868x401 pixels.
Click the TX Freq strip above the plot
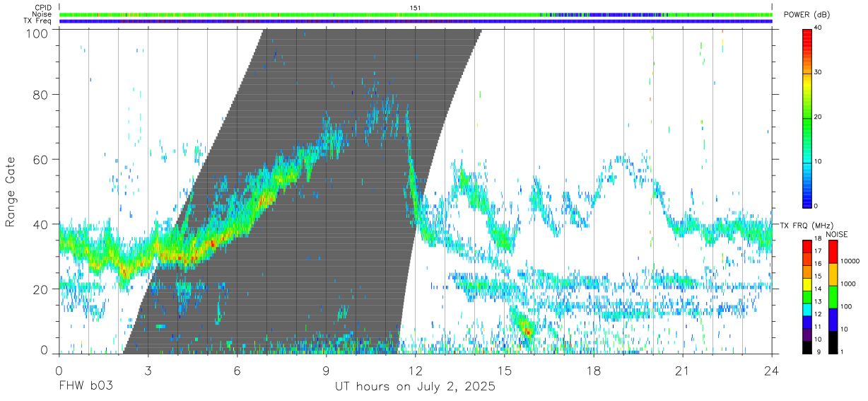(x=416, y=21)
